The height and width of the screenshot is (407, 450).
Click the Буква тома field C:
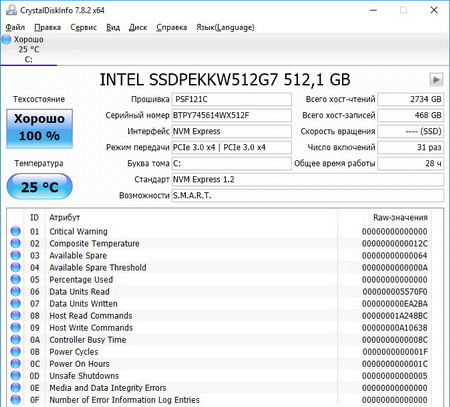tap(232, 163)
